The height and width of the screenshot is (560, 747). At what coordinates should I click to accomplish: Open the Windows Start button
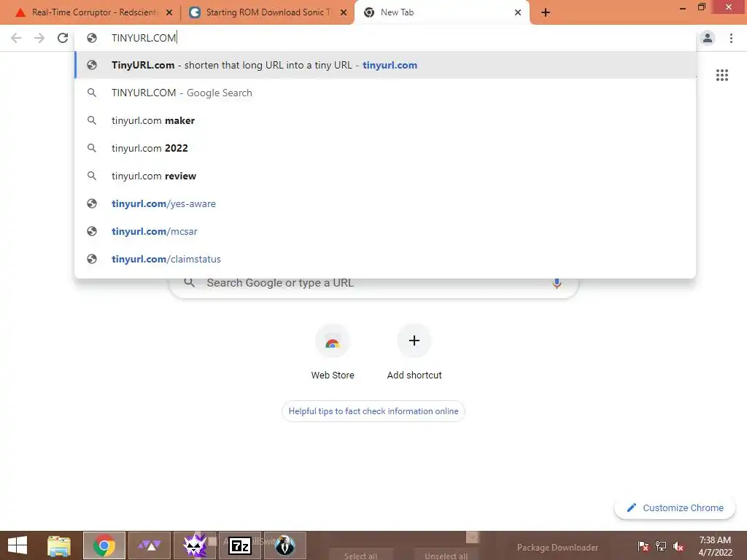coord(18,545)
